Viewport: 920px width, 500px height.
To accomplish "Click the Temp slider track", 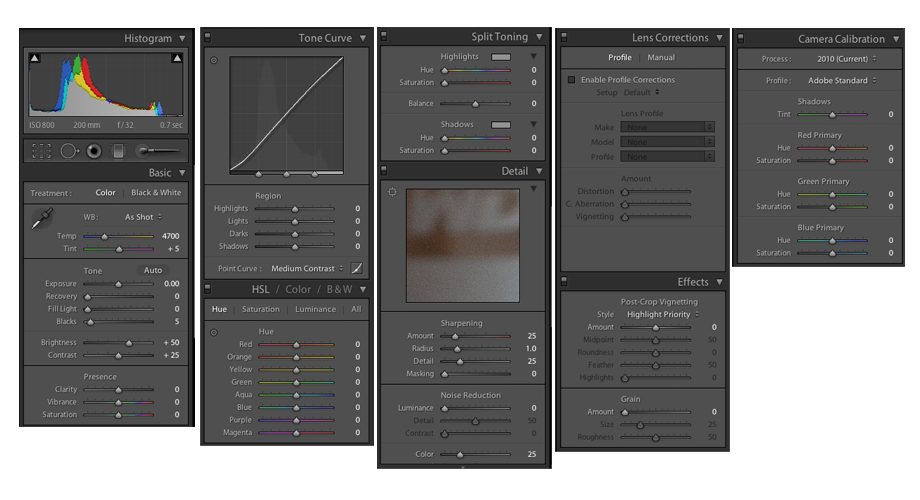I will pyautogui.click(x=119, y=236).
